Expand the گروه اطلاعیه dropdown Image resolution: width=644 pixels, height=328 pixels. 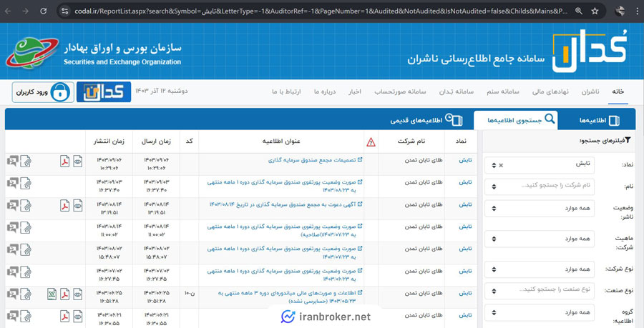coord(540,313)
